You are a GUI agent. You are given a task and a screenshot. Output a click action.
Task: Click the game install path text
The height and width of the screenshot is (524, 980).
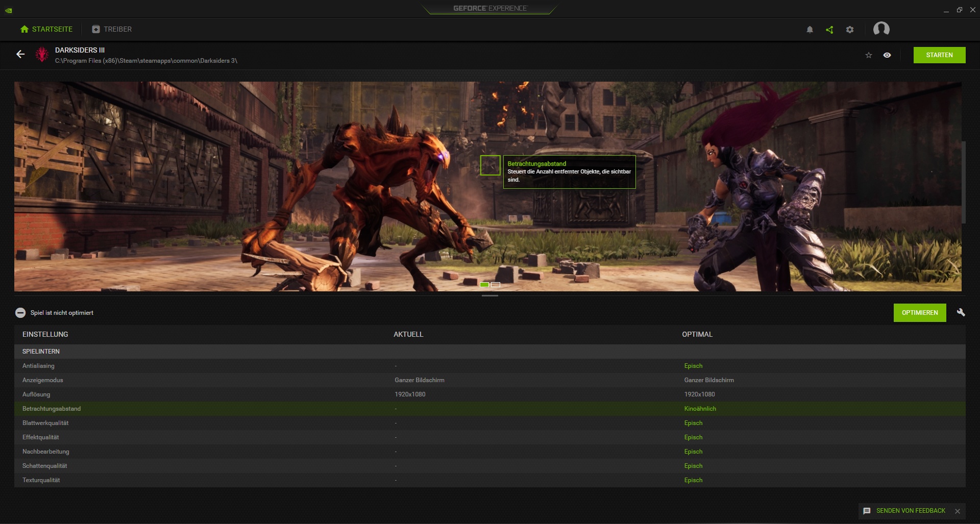[x=146, y=61]
